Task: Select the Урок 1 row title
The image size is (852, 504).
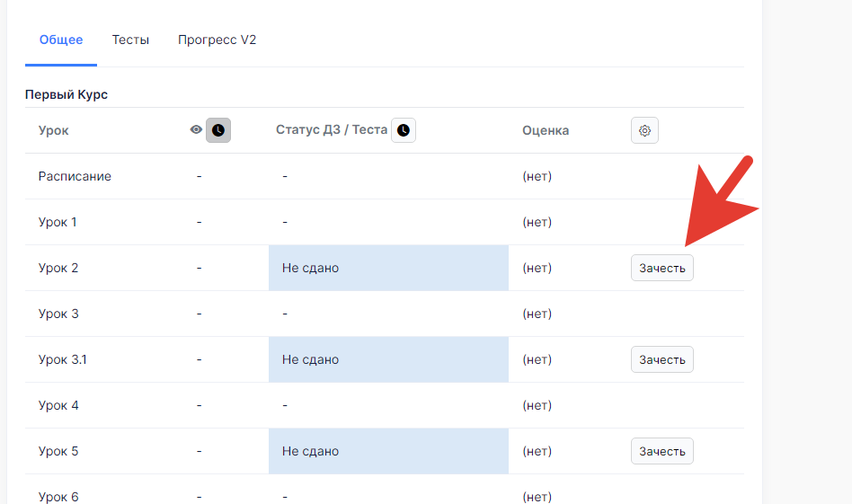Action: click(58, 222)
